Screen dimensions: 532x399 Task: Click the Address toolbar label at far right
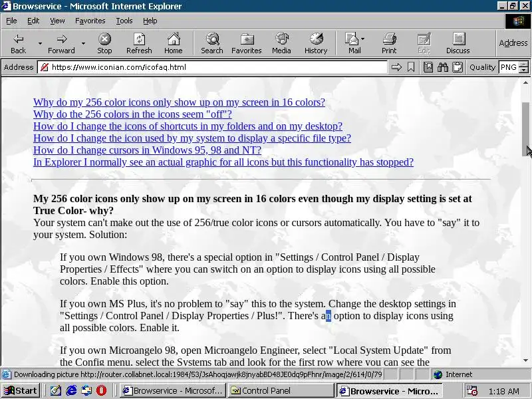[513, 43]
